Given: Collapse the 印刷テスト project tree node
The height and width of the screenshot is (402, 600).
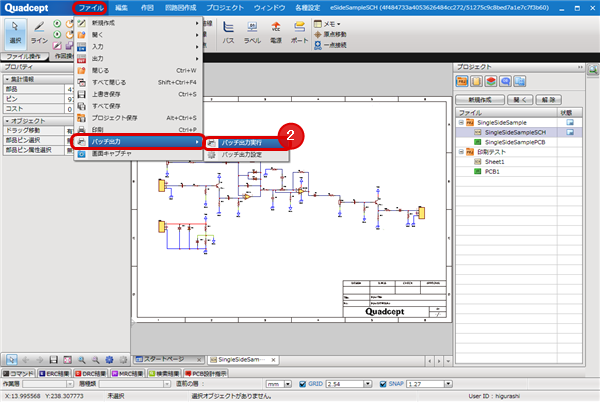Looking at the screenshot, I should point(461,152).
